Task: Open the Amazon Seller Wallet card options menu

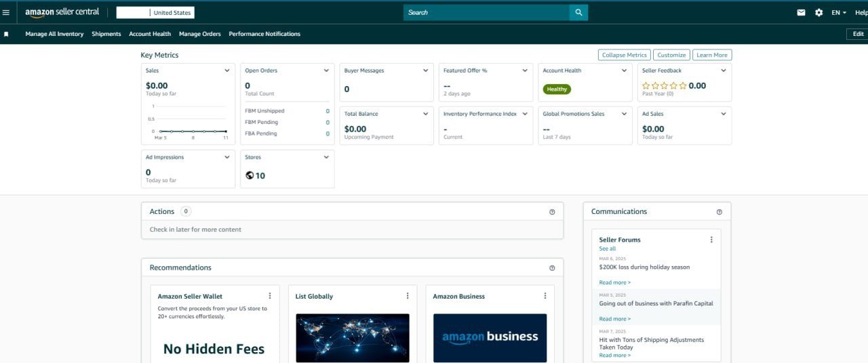Action: pyautogui.click(x=270, y=296)
